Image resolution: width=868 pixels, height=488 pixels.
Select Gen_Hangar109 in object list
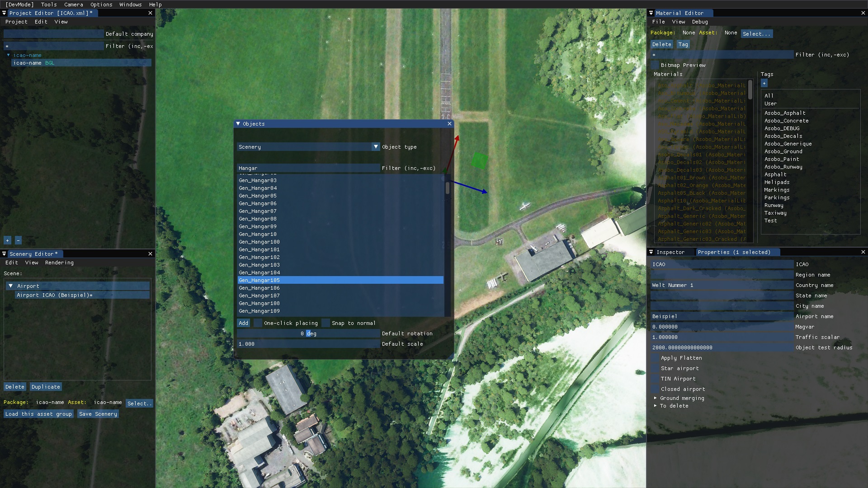[340, 311]
